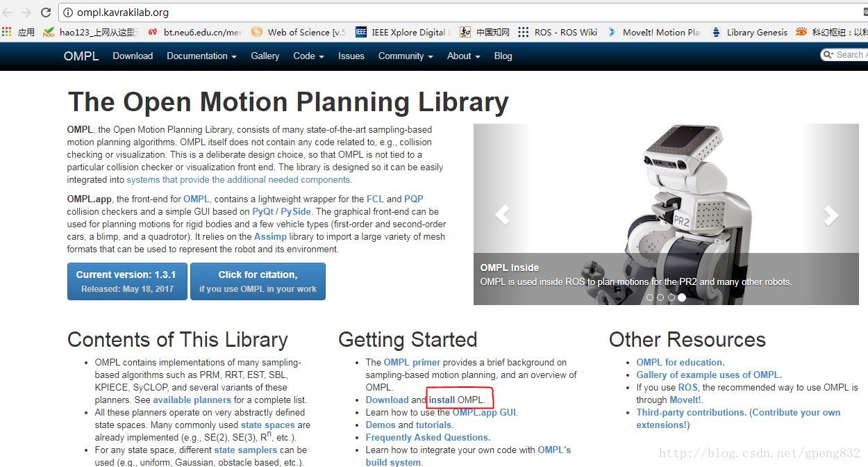The width and height of the screenshot is (868, 467).
Task: Select third carousel indicator dot
Action: [x=671, y=297]
